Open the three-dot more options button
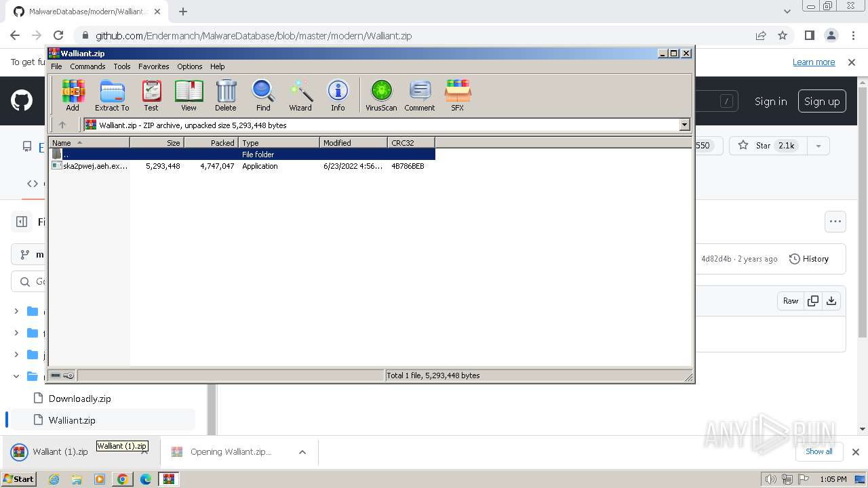This screenshot has width=868, height=488. pyautogui.click(x=835, y=221)
